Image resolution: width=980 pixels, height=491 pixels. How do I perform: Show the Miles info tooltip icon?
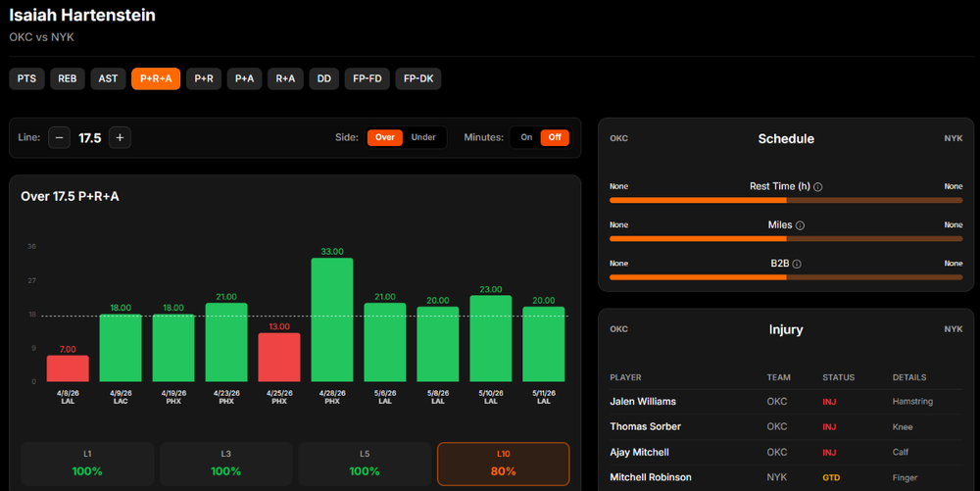[800, 225]
